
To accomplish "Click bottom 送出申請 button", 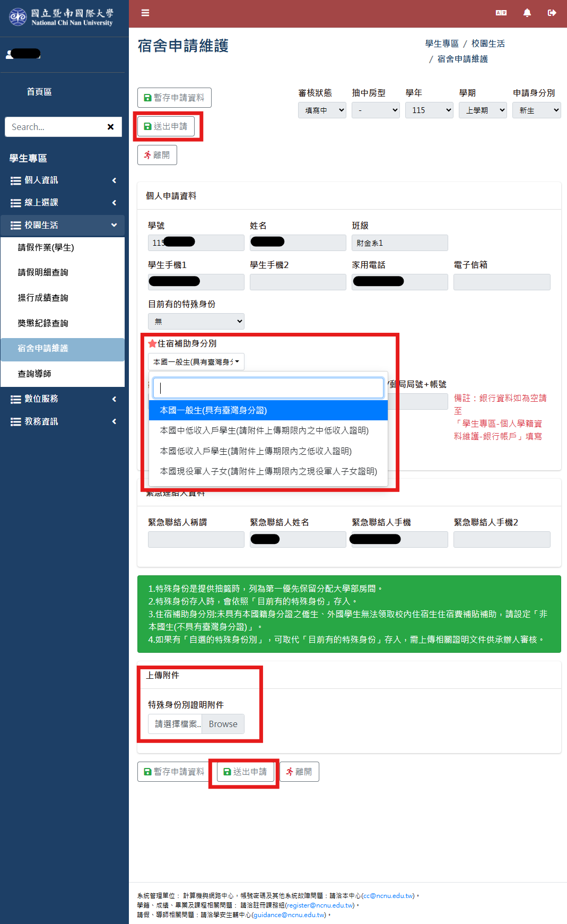I will [246, 772].
